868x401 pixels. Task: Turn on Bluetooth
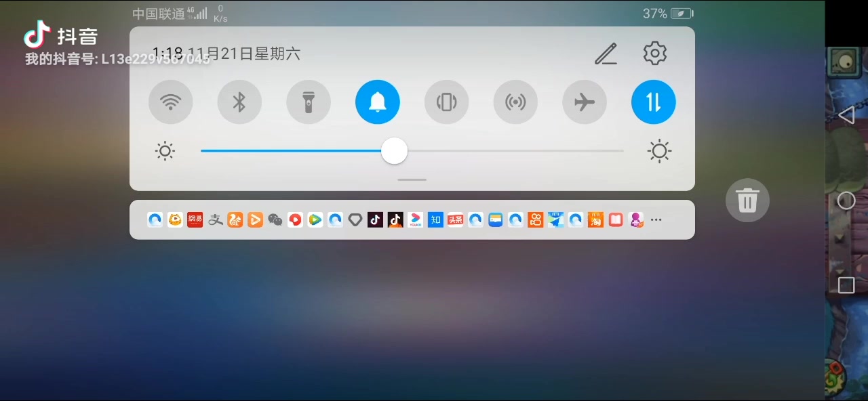tap(239, 102)
